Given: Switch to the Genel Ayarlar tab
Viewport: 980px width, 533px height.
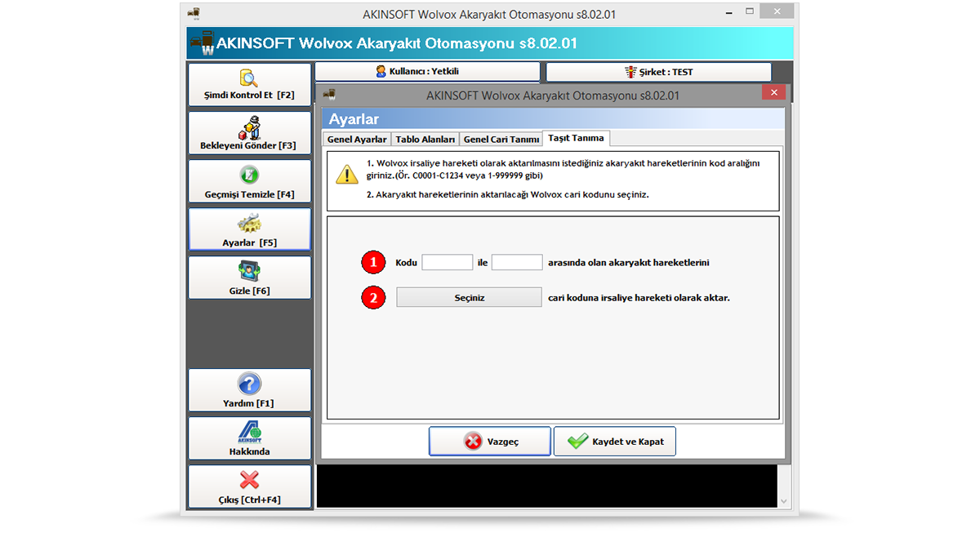Looking at the screenshot, I should [356, 139].
